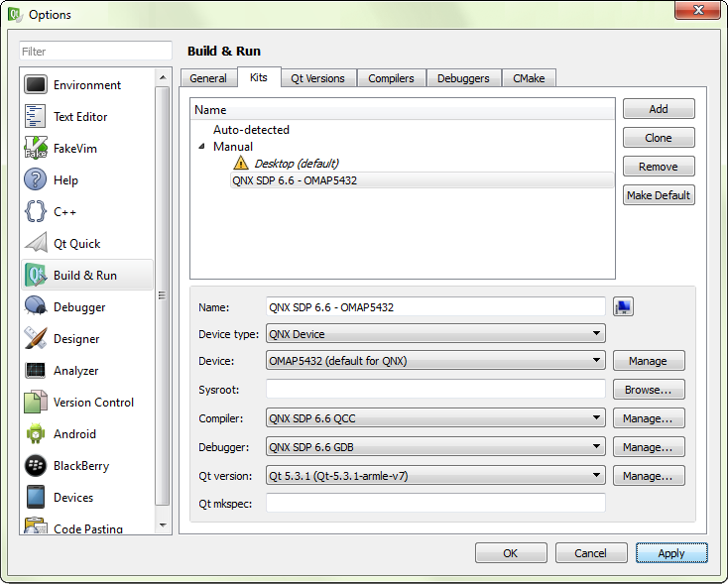Click the Sysroot input field
The height and width of the screenshot is (584, 728).
point(434,391)
